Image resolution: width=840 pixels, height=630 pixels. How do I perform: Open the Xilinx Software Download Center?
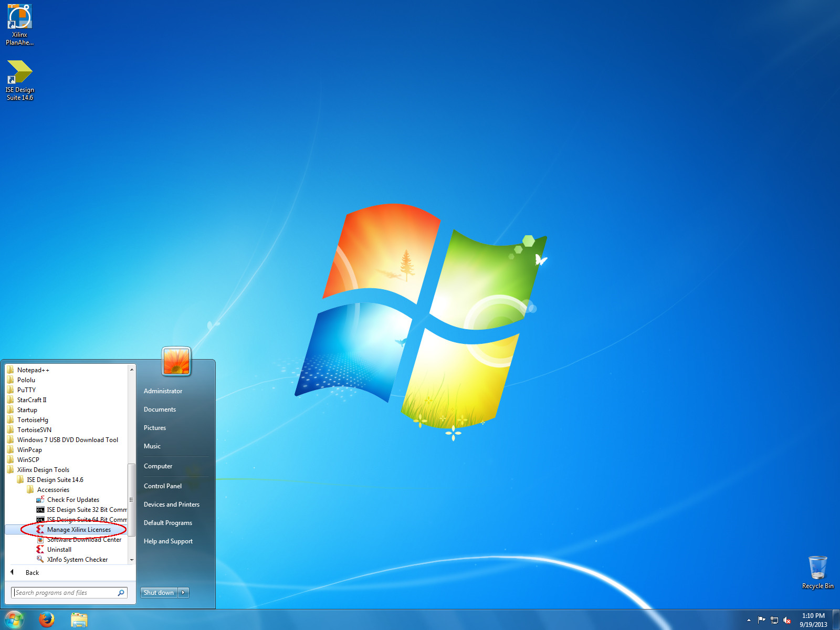pyautogui.click(x=84, y=539)
